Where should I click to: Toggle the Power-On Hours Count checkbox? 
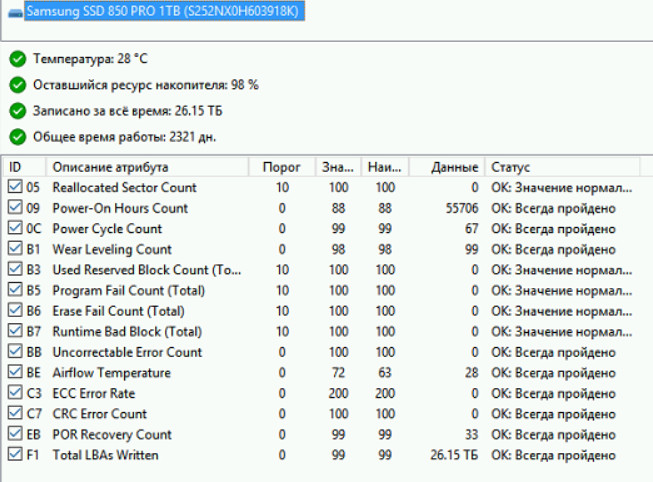[x=14, y=208]
